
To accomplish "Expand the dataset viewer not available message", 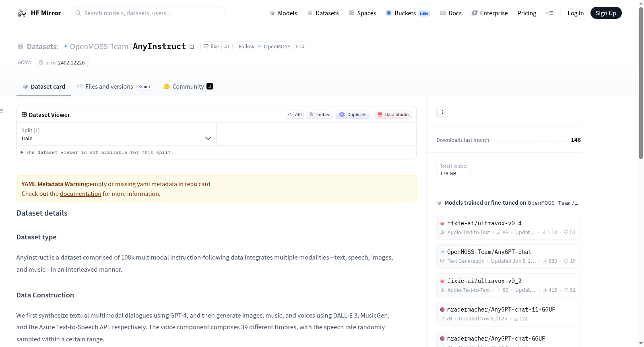I will (x=97, y=153).
